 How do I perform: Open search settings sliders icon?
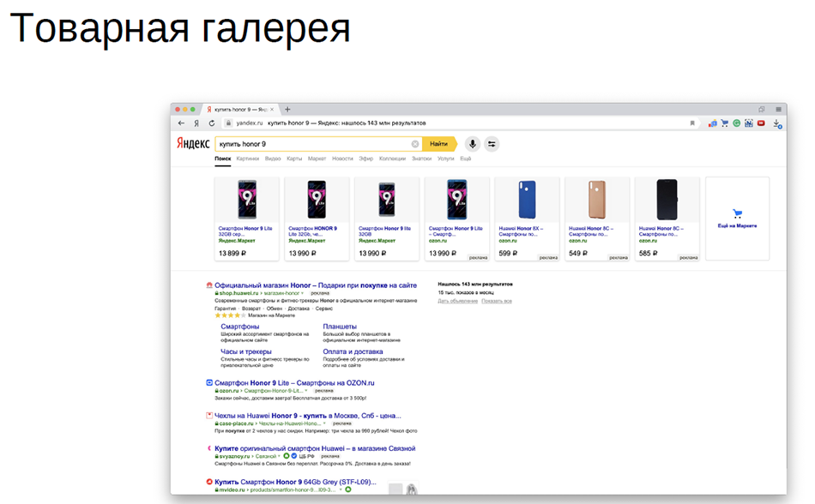pyautogui.click(x=492, y=144)
